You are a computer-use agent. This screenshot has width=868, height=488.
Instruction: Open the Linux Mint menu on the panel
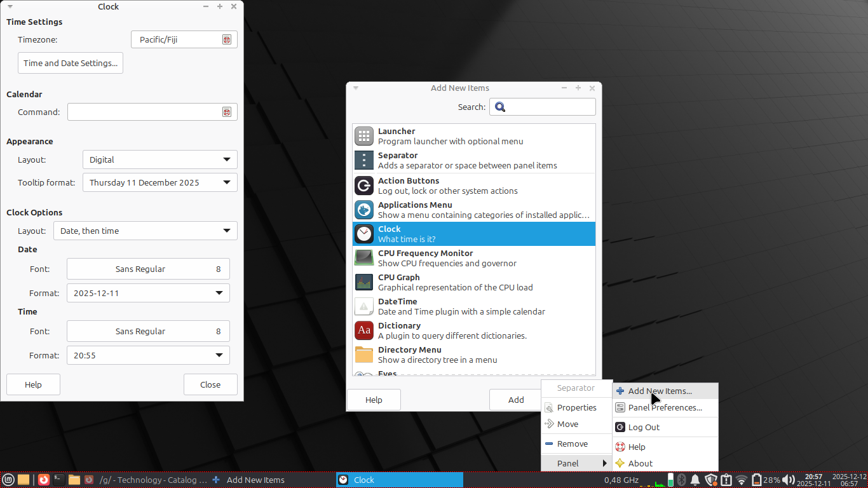pos(8,480)
